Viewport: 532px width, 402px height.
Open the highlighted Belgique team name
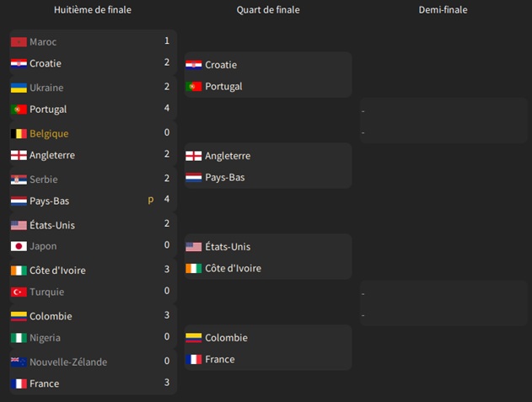(x=49, y=134)
